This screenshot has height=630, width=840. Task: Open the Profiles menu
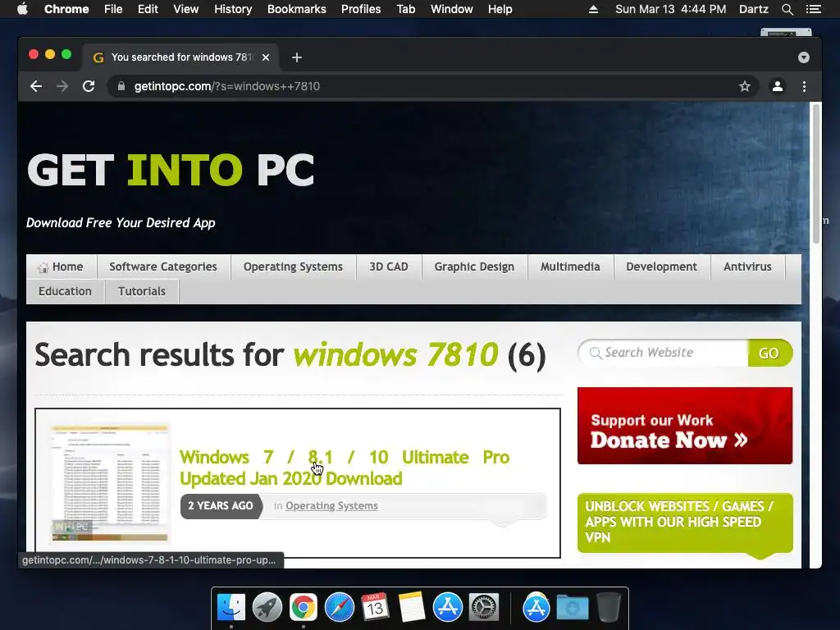(361, 9)
